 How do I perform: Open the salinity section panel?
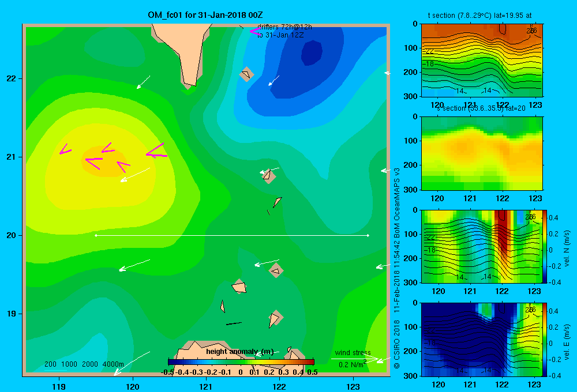tap(482, 153)
